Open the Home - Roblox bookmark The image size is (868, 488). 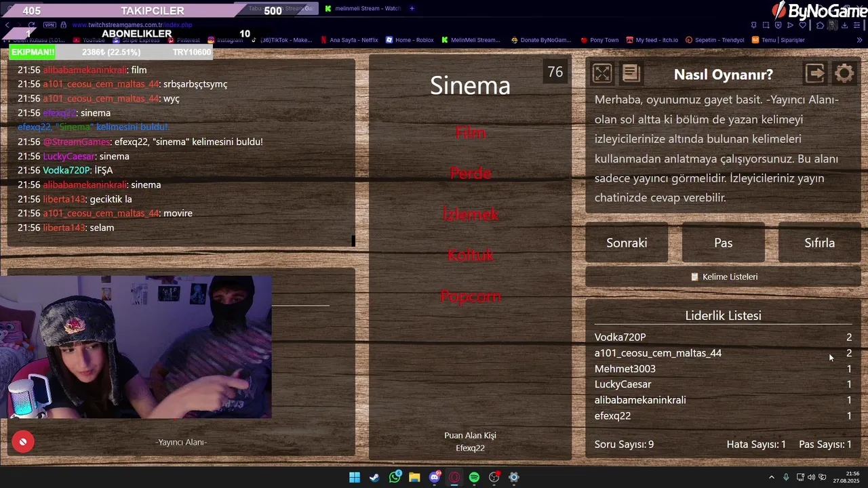(x=410, y=40)
